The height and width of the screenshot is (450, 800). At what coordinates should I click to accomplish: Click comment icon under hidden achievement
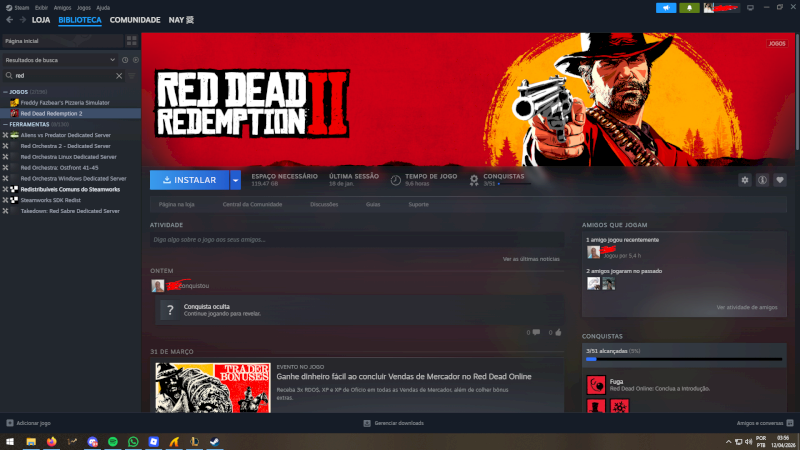(536, 332)
